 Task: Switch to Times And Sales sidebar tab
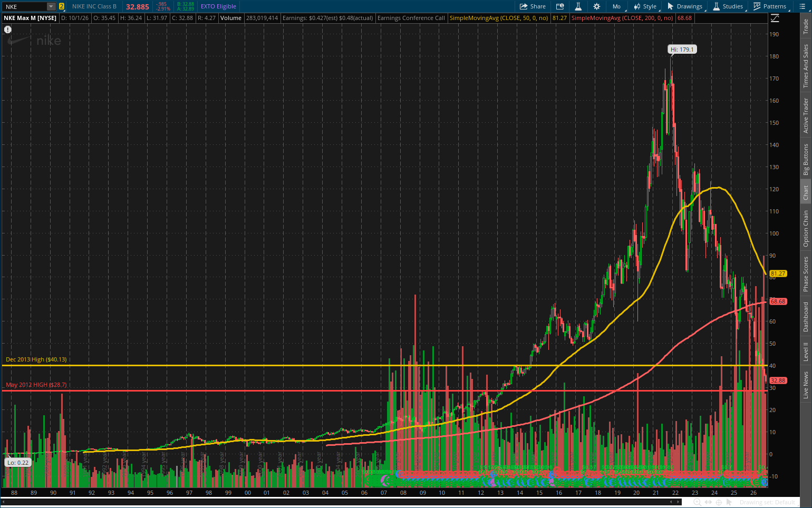[806, 66]
